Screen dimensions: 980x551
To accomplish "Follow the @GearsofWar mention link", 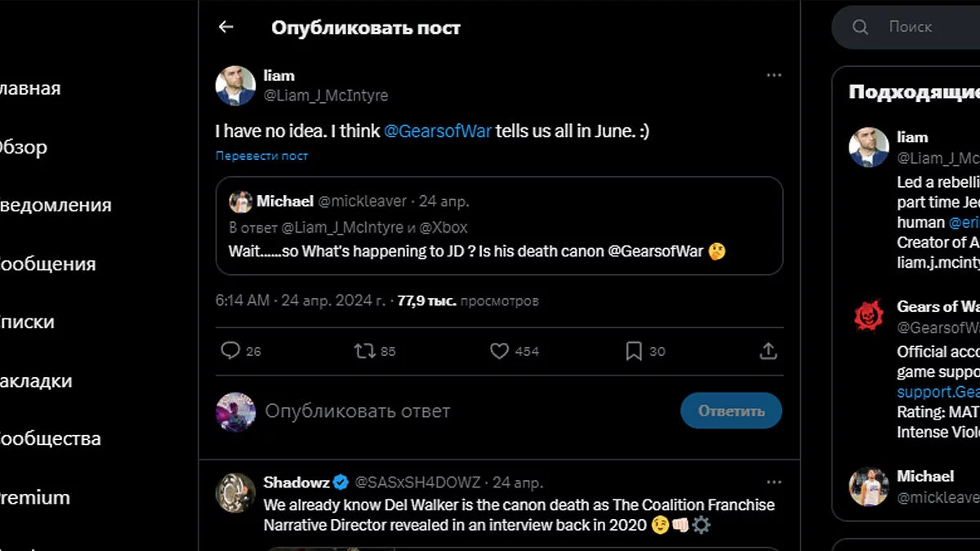I will (438, 131).
